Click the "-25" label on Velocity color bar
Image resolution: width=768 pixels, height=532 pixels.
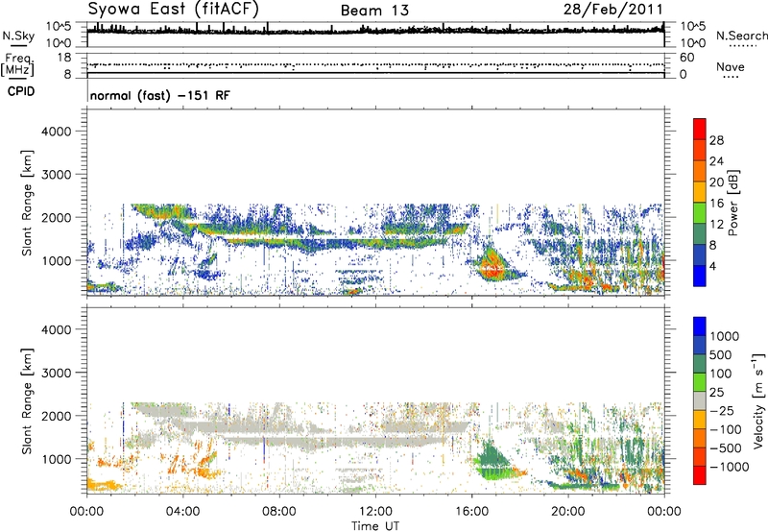click(x=723, y=410)
